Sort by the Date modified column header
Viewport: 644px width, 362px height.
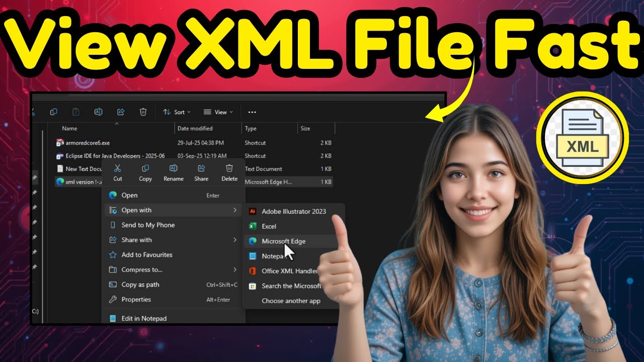tap(195, 129)
